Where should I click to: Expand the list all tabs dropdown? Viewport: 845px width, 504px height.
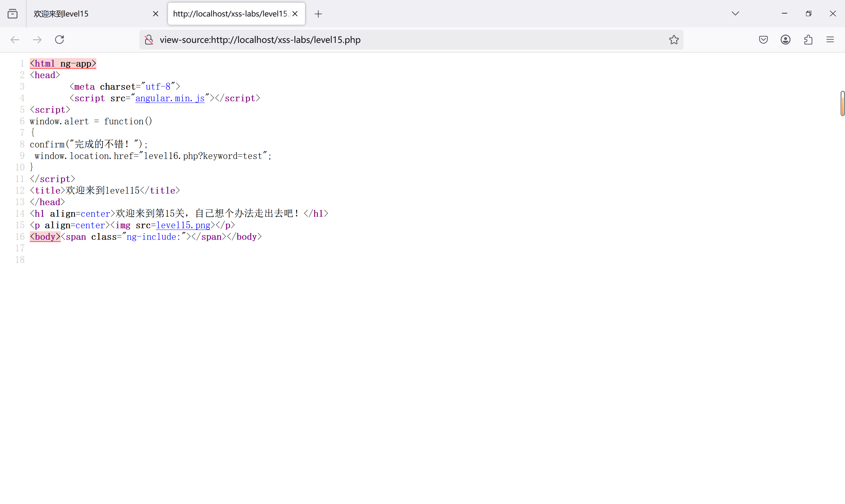735,14
